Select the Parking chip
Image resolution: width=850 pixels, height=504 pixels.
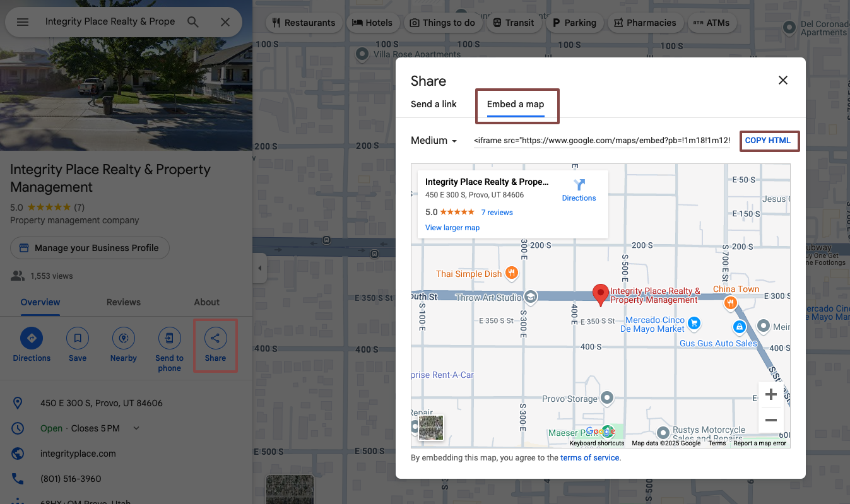click(x=574, y=23)
